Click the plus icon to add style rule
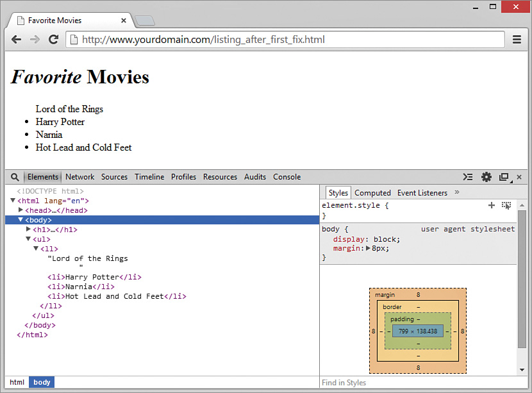Image resolution: width=532 pixels, height=393 pixels. coord(491,205)
